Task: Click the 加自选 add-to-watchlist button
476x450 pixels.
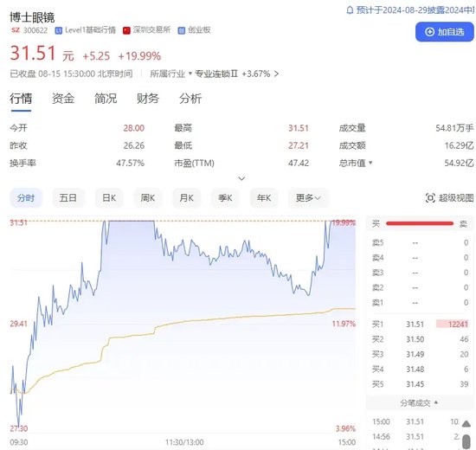Action: pos(445,32)
